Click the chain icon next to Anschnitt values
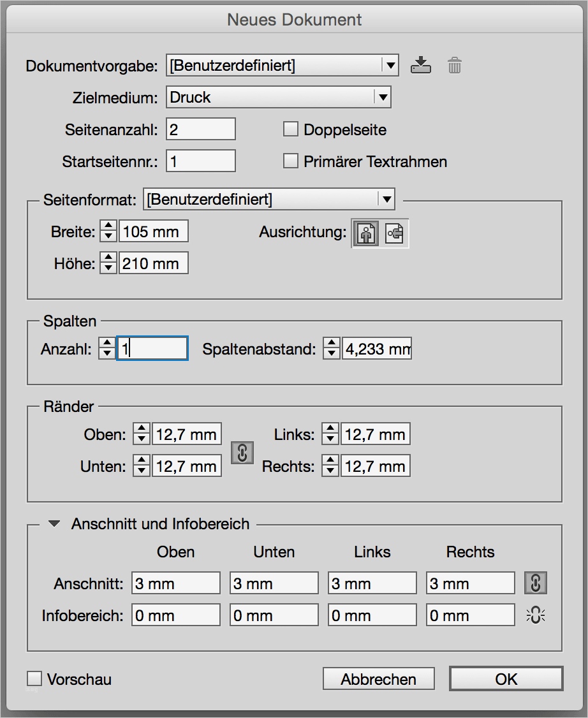 pyautogui.click(x=536, y=582)
